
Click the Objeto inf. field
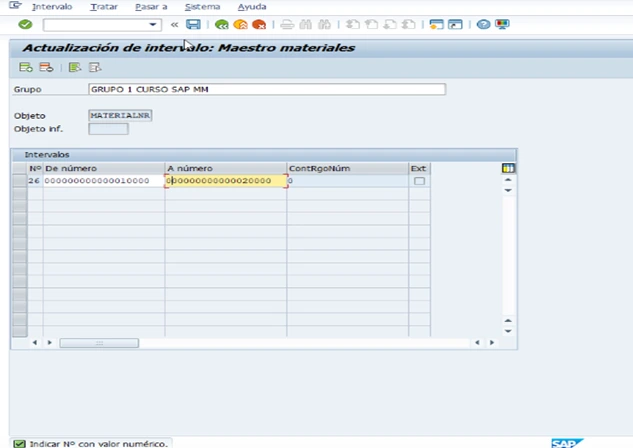coord(108,129)
